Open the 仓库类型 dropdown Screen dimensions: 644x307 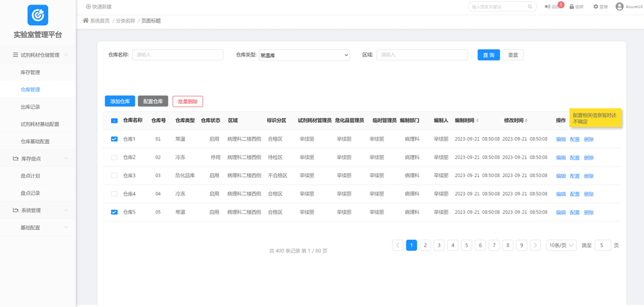click(304, 55)
